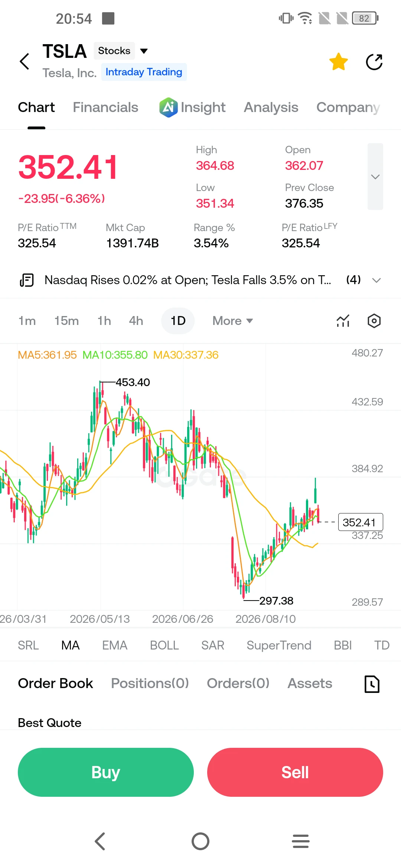This screenshot has height=868, width=401.
Task: Tap the large 352.41 price
Action: [x=68, y=167]
